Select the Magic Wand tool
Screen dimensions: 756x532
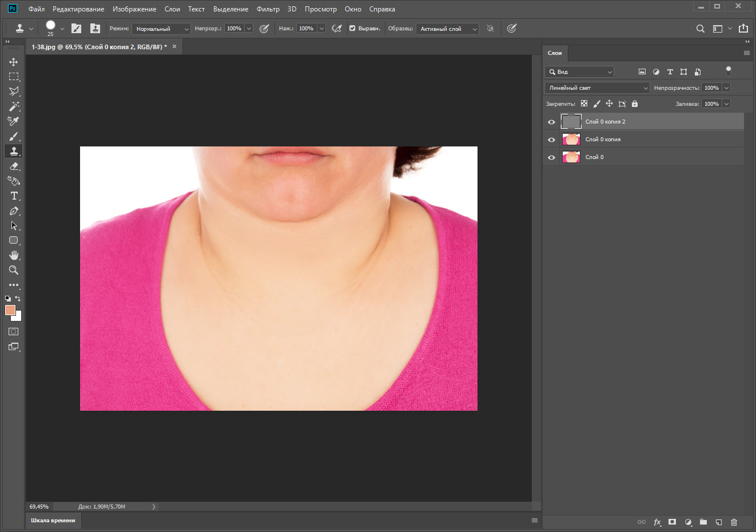[x=14, y=106]
